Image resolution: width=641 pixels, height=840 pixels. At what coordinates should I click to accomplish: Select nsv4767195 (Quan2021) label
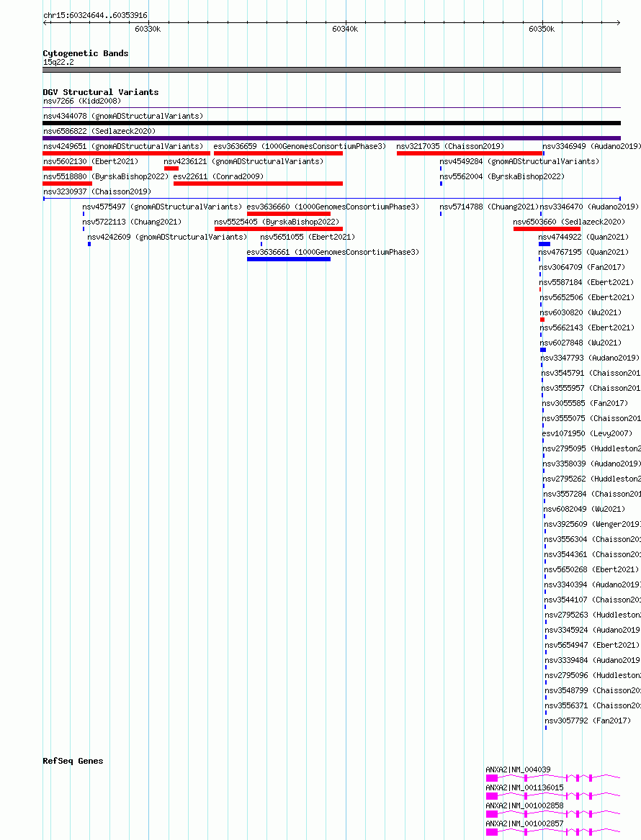click(583, 252)
